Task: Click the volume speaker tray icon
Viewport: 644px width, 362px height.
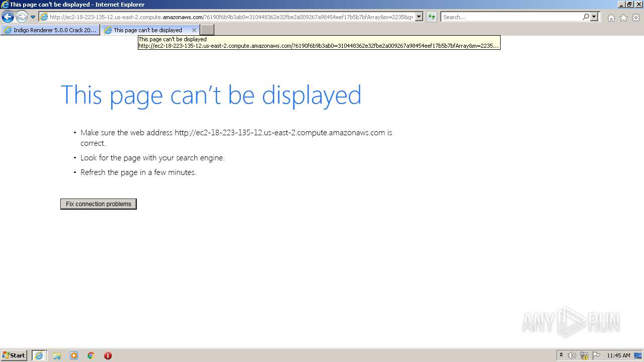Action: 572,355
